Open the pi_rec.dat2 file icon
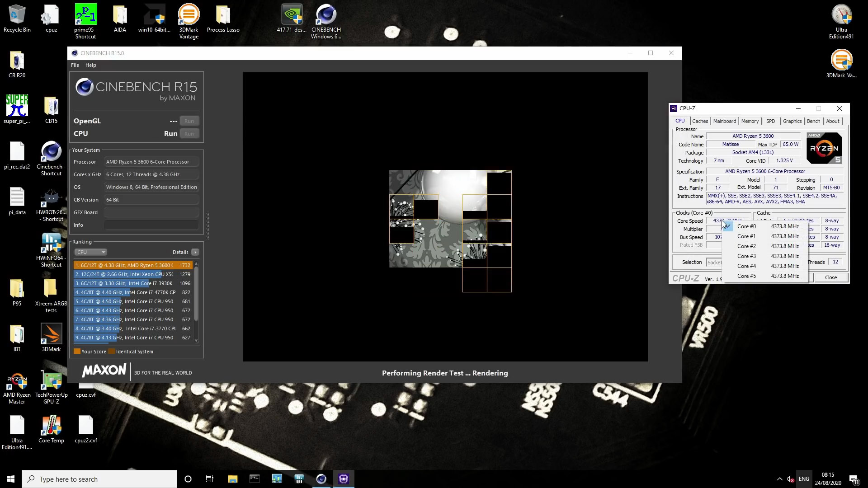868x488 pixels. pyautogui.click(x=17, y=155)
